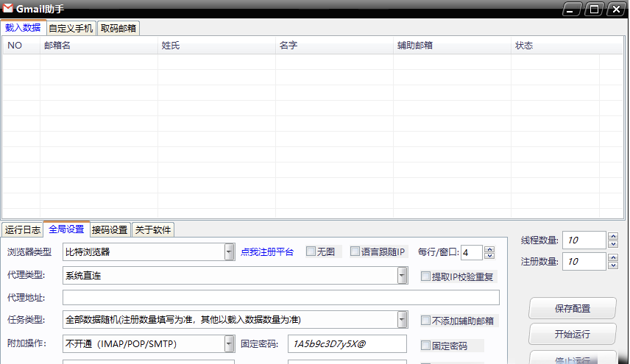Click into the 代理地址 input field
630x364 pixels.
280,298
